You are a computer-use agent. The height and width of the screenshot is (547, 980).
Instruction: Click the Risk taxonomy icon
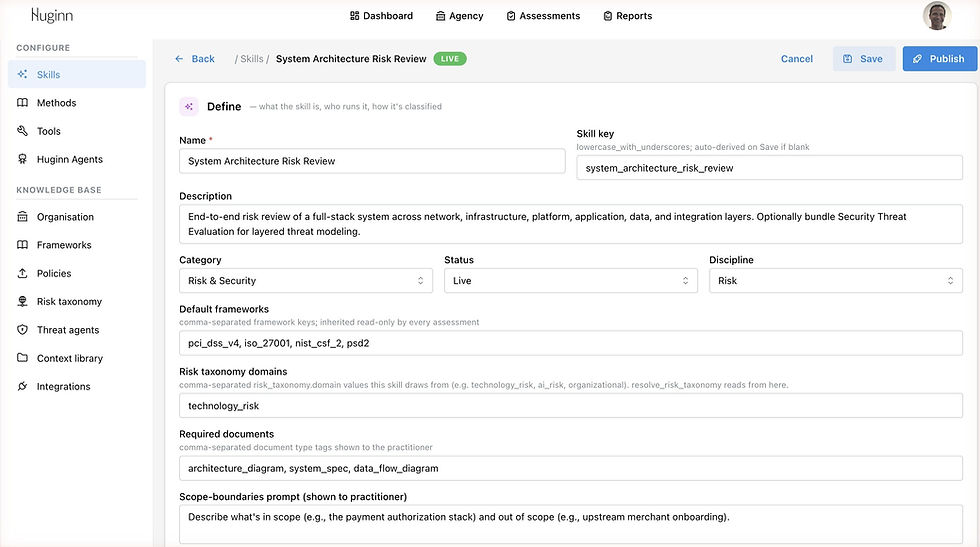point(22,301)
